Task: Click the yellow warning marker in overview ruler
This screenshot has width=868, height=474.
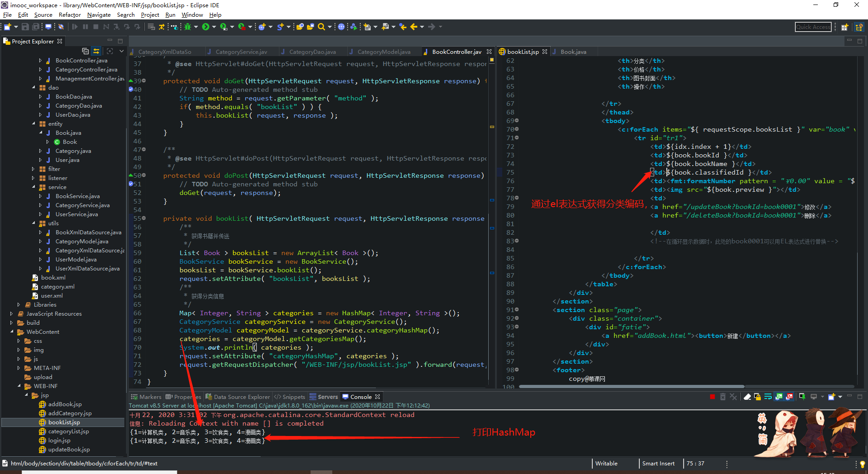Action: (x=492, y=127)
